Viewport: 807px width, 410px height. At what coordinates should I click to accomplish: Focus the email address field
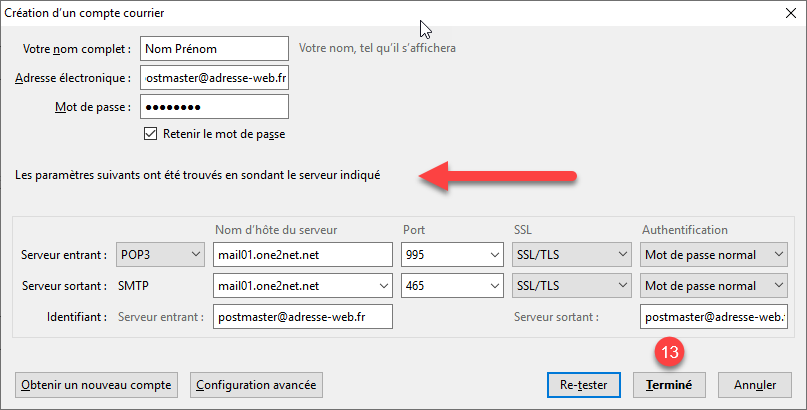(x=214, y=78)
